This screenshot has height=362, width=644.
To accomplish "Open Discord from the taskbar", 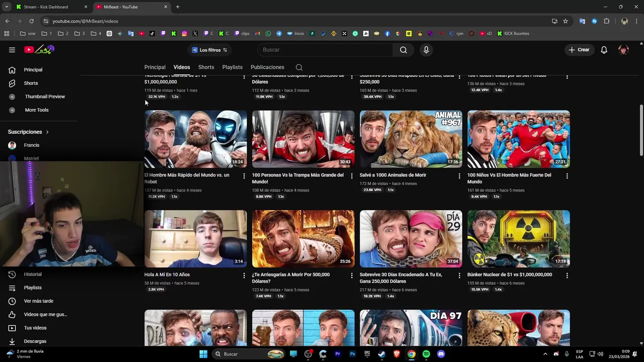I will point(441,354).
